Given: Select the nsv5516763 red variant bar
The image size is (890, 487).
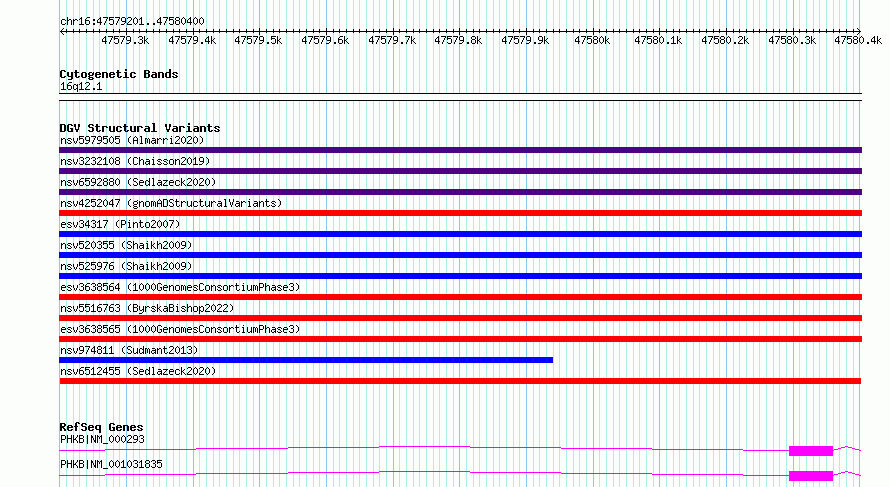Looking at the screenshot, I should coord(460,318).
